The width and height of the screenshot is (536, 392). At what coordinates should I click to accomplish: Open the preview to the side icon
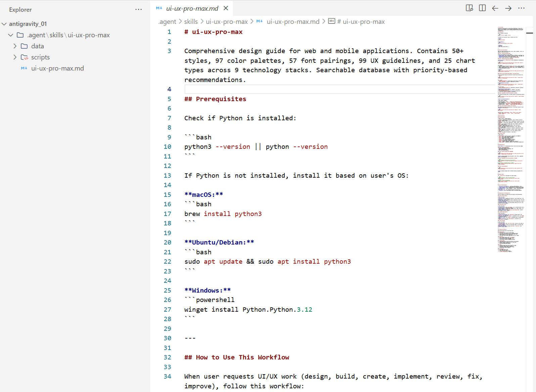click(469, 8)
